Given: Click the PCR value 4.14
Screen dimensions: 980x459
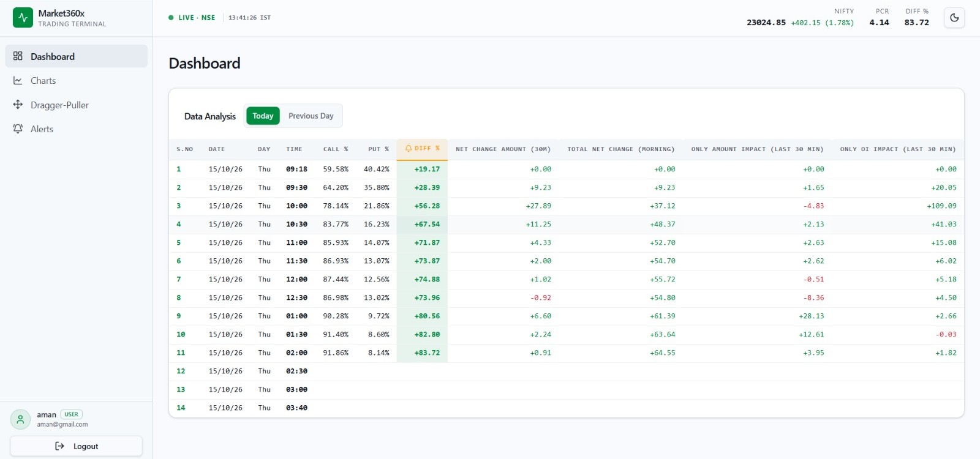Looking at the screenshot, I should click(879, 23).
